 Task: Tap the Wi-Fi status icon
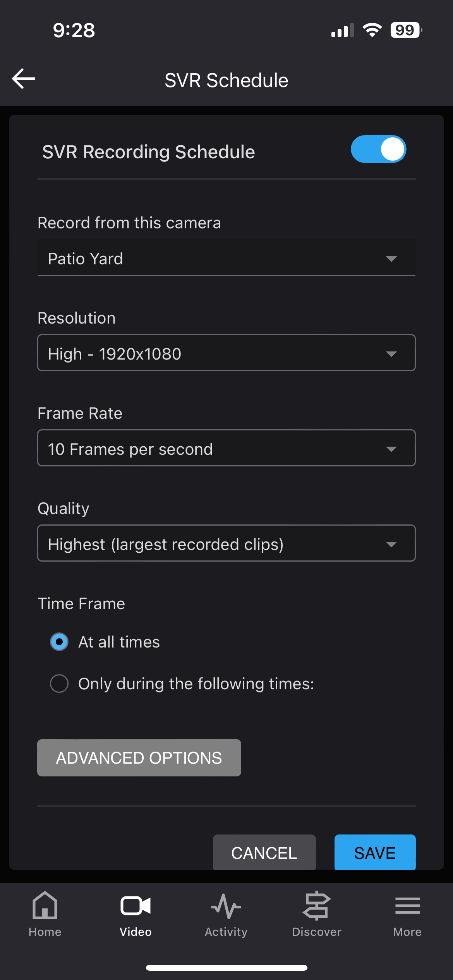click(372, 30)
